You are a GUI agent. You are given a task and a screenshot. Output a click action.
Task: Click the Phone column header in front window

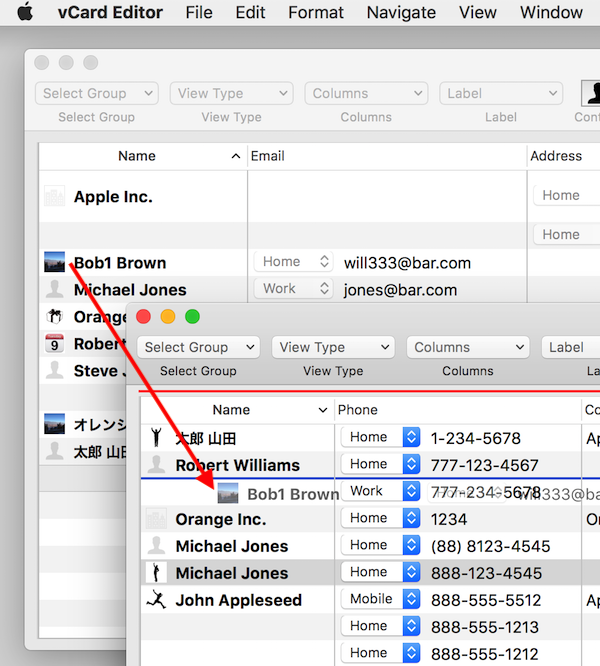(x=458, y=410)
